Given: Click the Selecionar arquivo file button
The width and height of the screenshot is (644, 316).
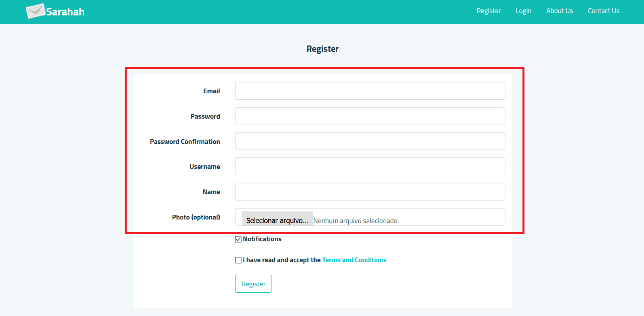Looking at the screenshot, I should pyautogui.click(x=277, y=220).
